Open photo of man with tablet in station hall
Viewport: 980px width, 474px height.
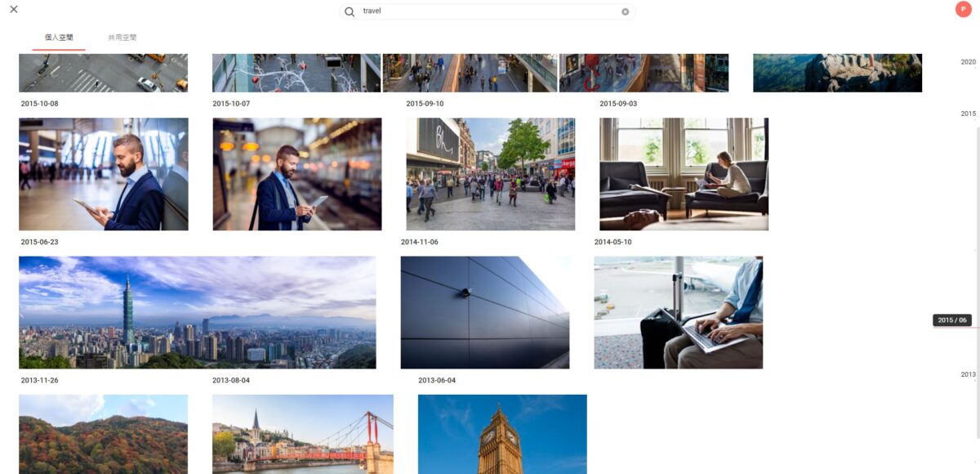[104, 174]
